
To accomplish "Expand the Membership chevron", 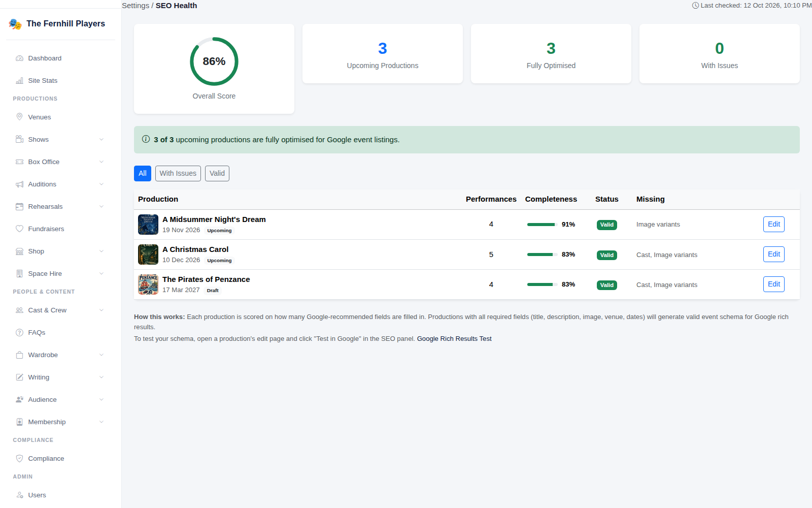I will [x=101, y=422].
